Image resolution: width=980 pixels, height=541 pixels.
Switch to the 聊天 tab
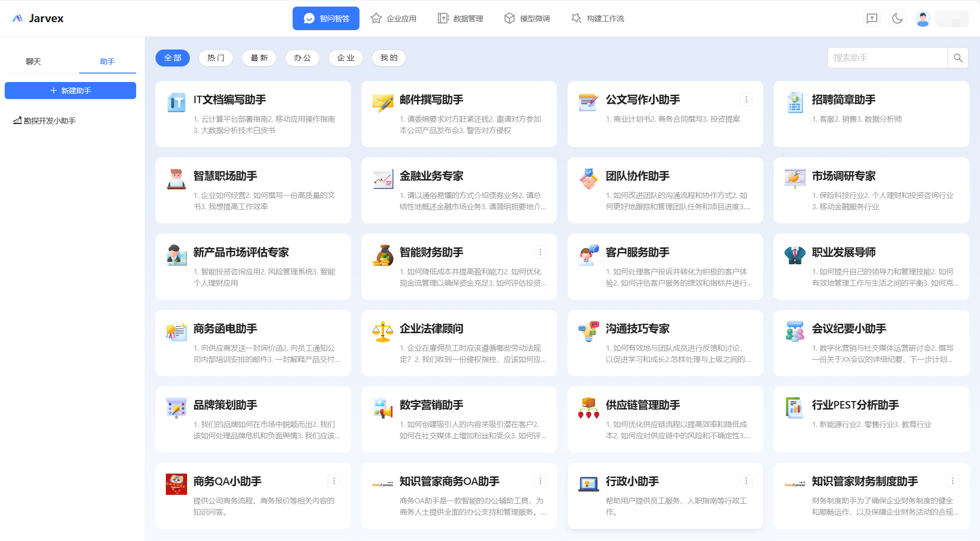tap(33, 62)
